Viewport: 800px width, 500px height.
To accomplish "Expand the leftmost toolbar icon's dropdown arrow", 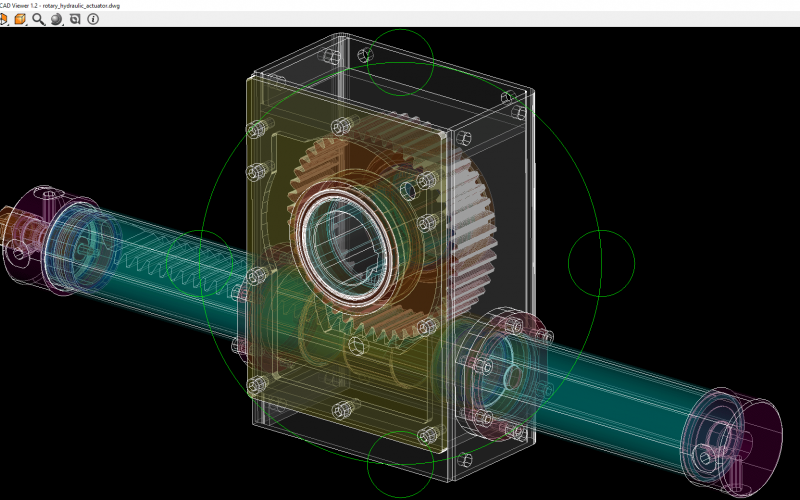I will (x=9, y=22).
